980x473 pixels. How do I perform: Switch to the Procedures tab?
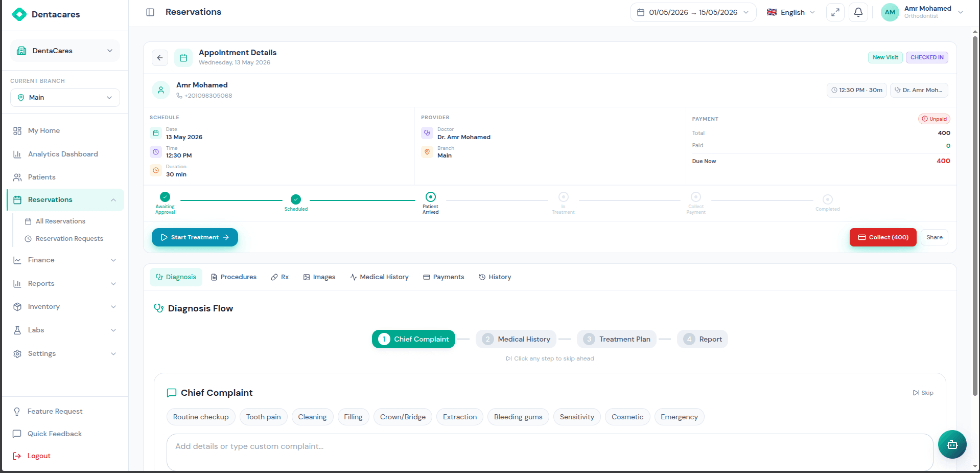[x=234, y=277]
